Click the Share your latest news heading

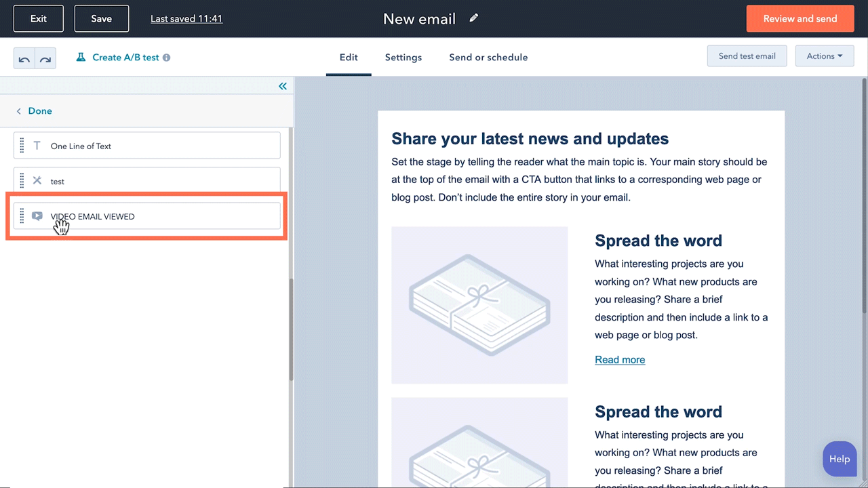(530, 139)
